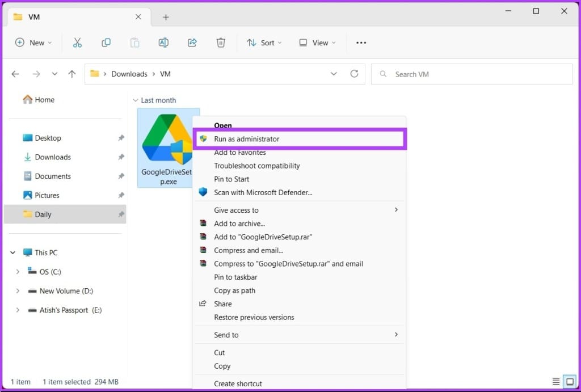Viewport: 581px width, 392px height.
Task: Open Daily folder in navigation pane
Action: pyautogui.click(x=65, y=214)
